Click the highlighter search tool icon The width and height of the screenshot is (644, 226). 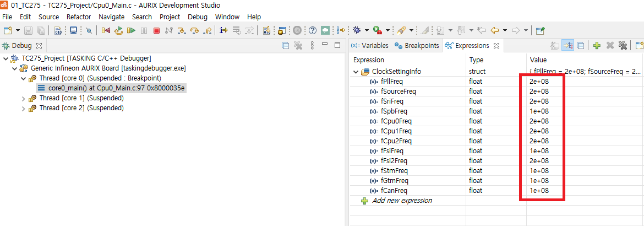point(401,30)
